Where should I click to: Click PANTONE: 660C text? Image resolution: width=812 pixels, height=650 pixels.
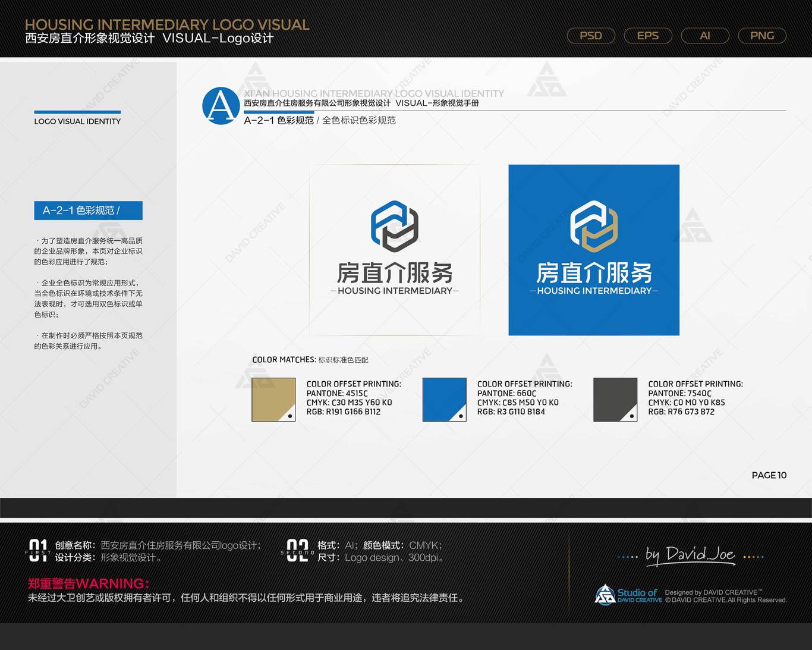pyautogui.click(x=507, y=393)
